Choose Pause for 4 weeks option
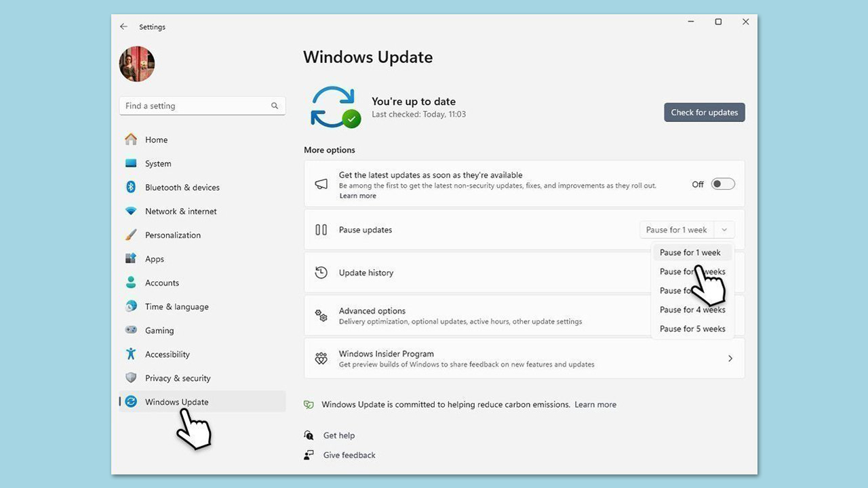This screenshot has height=488, width=868. [692, 310]
